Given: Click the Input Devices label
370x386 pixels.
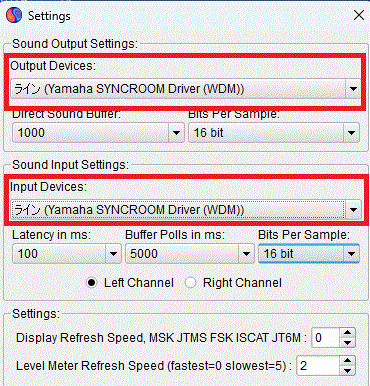Looking at the screenshot, I should (x=48, y=187).
